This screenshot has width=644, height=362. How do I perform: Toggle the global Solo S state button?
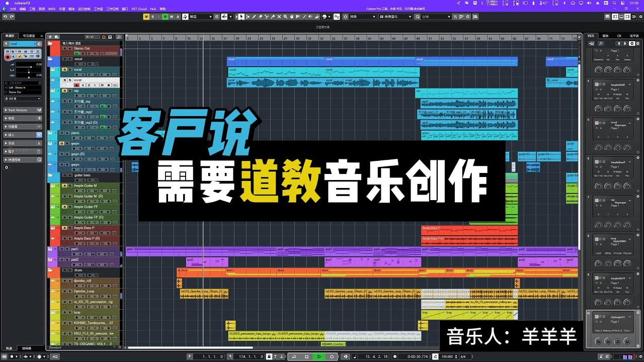click(x=152, y=17)
